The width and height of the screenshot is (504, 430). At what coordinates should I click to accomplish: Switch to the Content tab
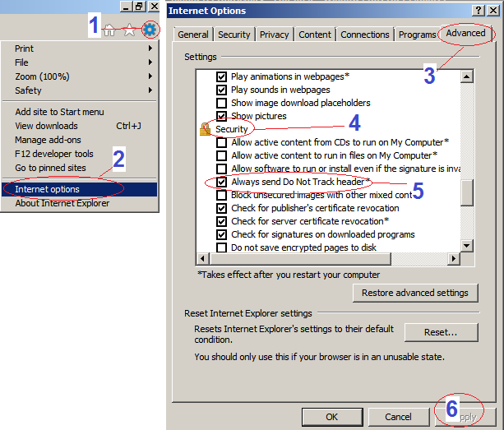[x=315, y=35]
